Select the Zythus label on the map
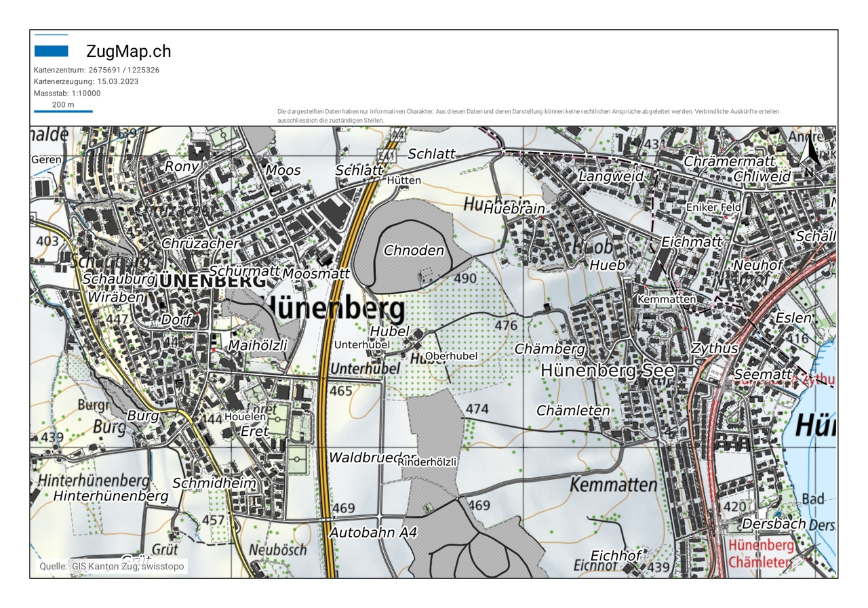The image size is (868, 608). click(714, 349)
